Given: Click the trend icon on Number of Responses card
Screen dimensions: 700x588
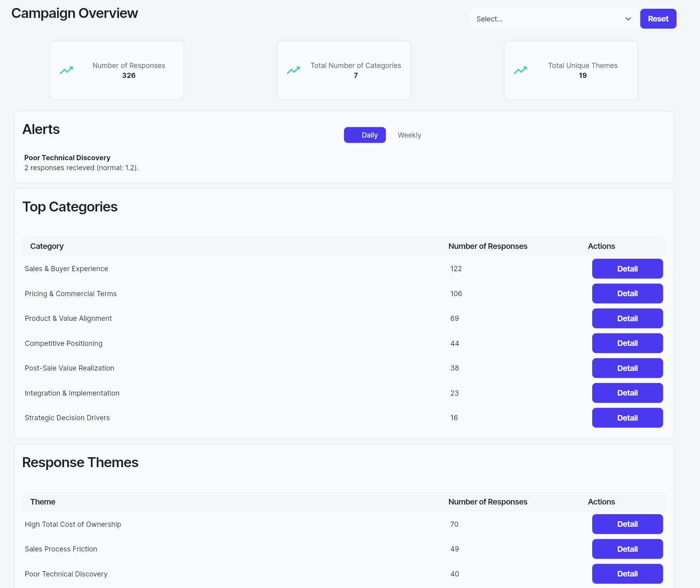Looking at the screenshot, I should coord(66,70).
